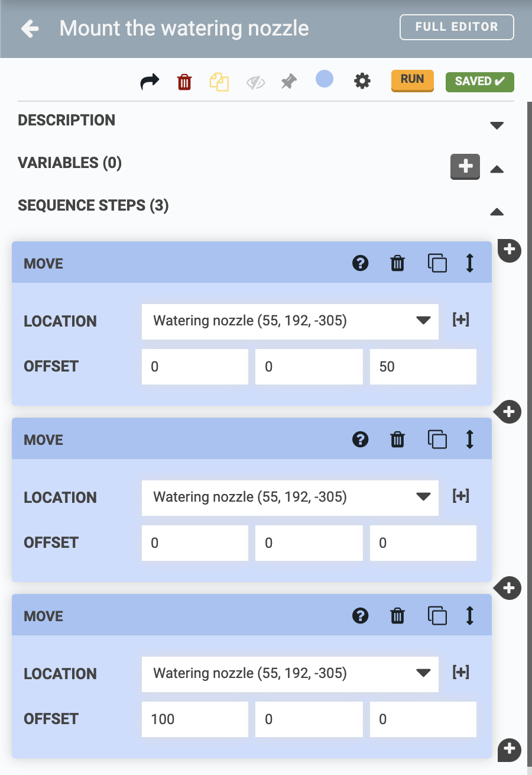This screenshot has width=532, height=775.
Task: Click the blue sequence color circle
Action: 324,79
